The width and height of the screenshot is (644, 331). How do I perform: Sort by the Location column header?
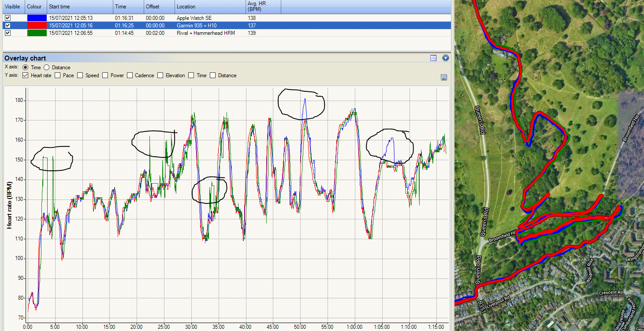coord(210,7)
